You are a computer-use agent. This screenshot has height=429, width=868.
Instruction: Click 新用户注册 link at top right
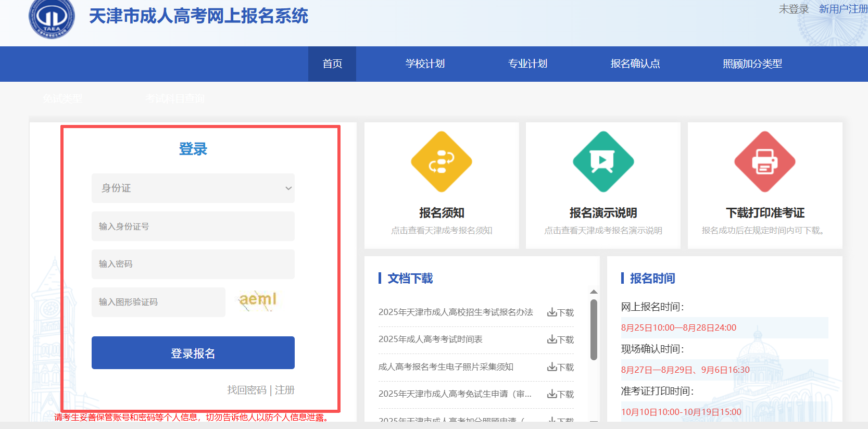842,9
